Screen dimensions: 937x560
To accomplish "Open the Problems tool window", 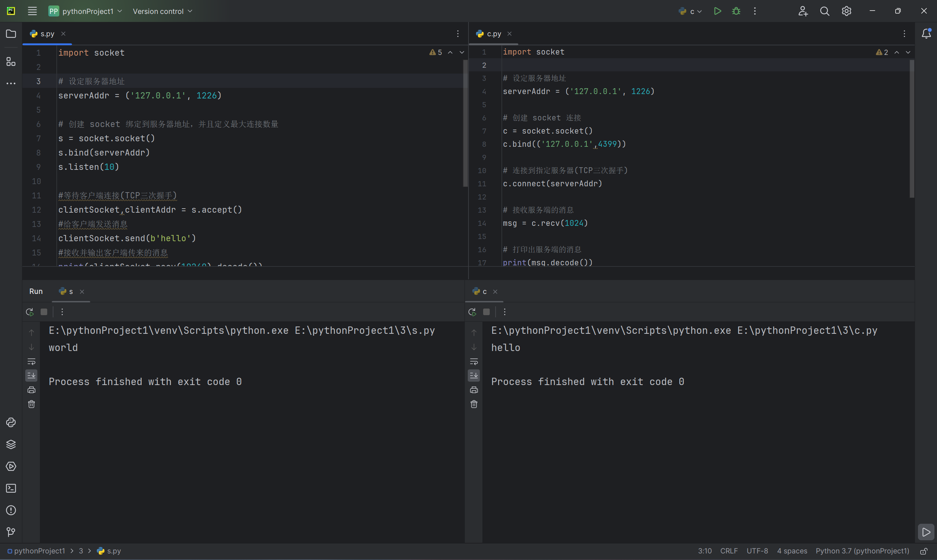I will [11, 510].
